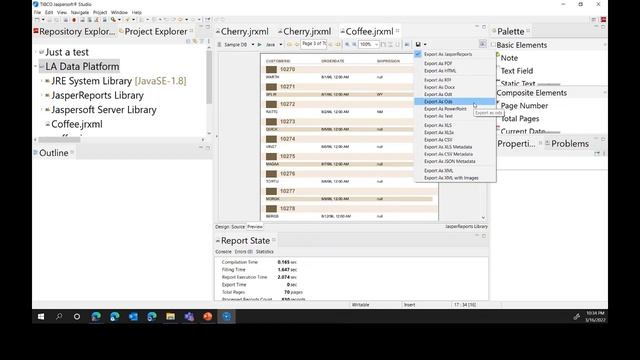Click the Link with Editor icon in Project Explorer
The height and width of the screenshot is (360, 640).
(195, 41)
